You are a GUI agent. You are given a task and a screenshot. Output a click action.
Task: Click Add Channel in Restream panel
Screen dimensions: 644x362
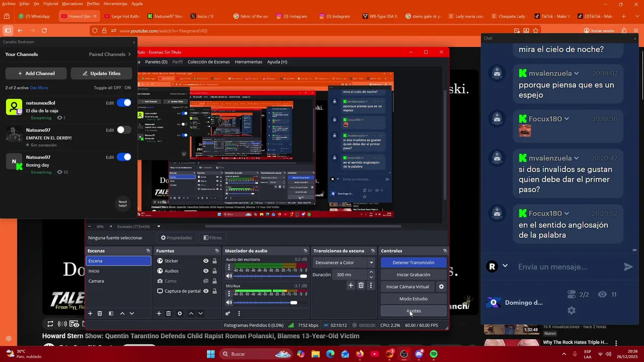[36, 73]
